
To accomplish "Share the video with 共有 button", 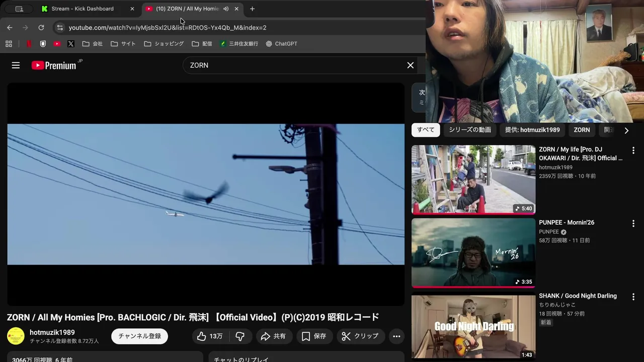I will point(274,336).
